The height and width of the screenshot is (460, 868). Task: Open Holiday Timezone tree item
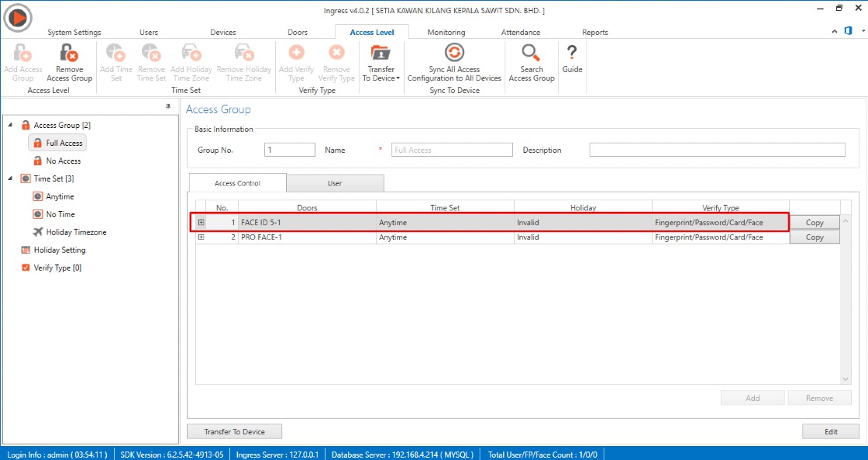69,232
